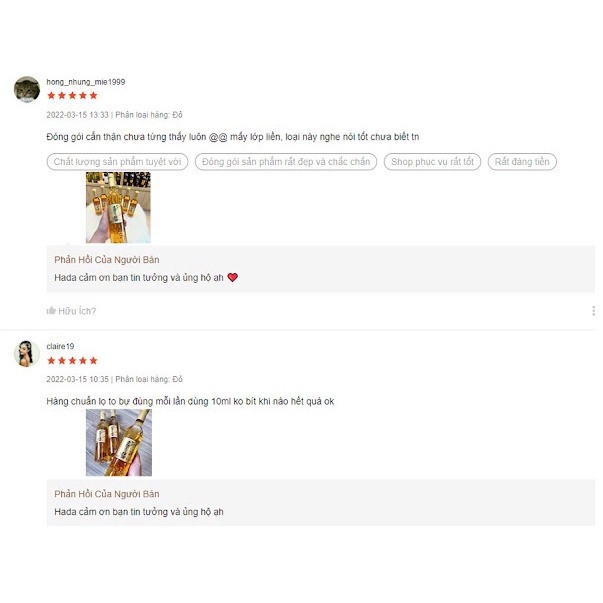Select the 'Rất đáng tiền' tag
This screenshot has height=603, width=603.
[x=522, y=162]
